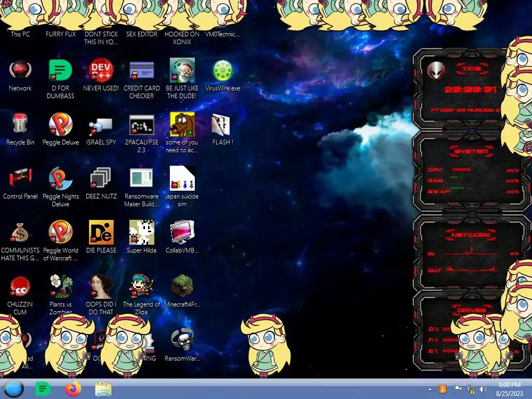This screenshot has width=532, height=399.
Task: Open the Start menu orb
Action: [14, 389]
